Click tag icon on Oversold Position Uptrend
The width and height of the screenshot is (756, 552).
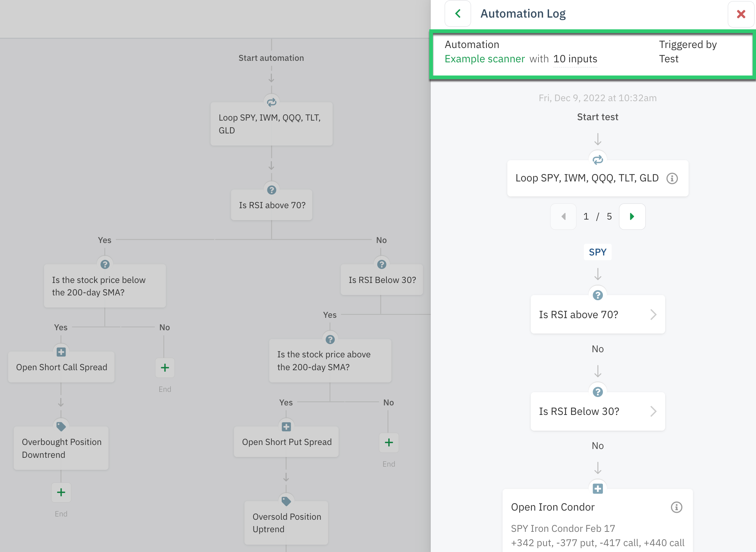coord(286,501)
